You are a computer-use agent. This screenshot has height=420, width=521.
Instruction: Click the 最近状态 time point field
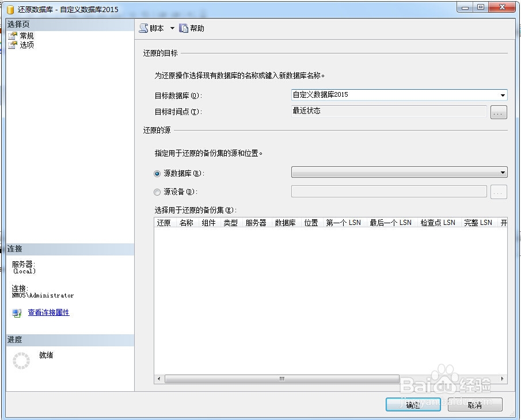tap(389, 111)
